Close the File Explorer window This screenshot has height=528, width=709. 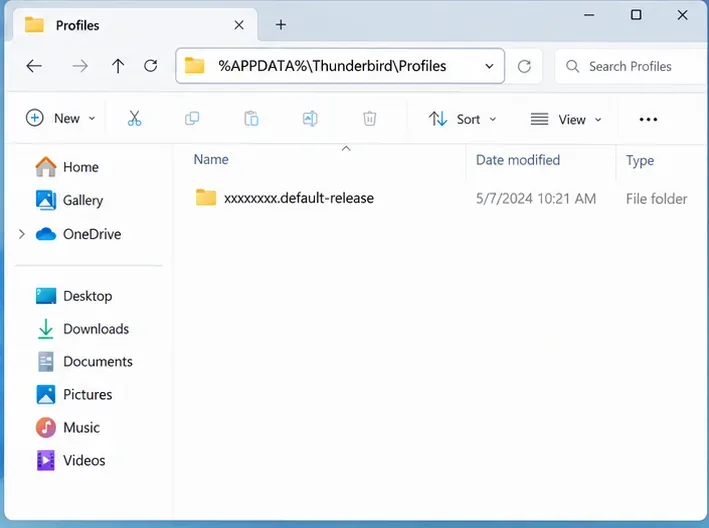pyautogui.click(x=682, y=15)
